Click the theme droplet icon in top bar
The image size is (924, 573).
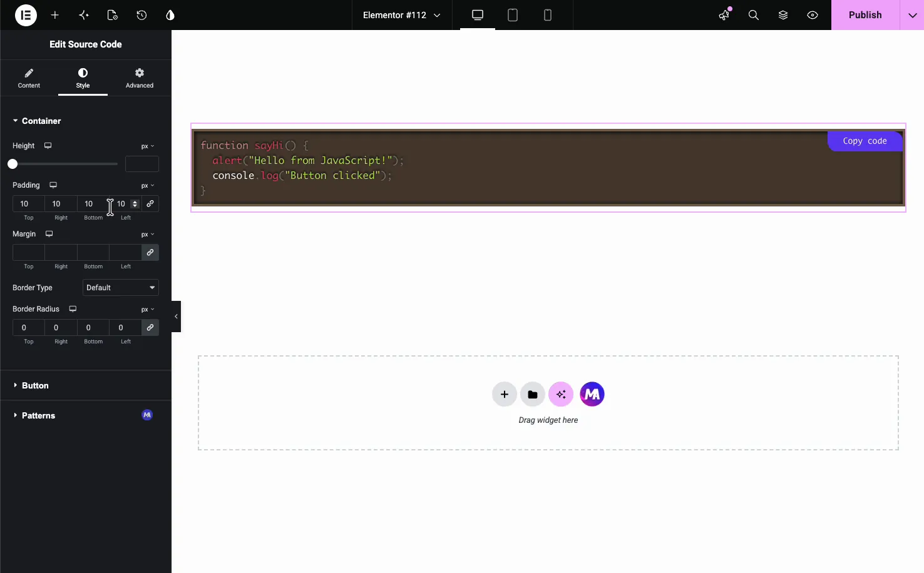coord(170,15)
